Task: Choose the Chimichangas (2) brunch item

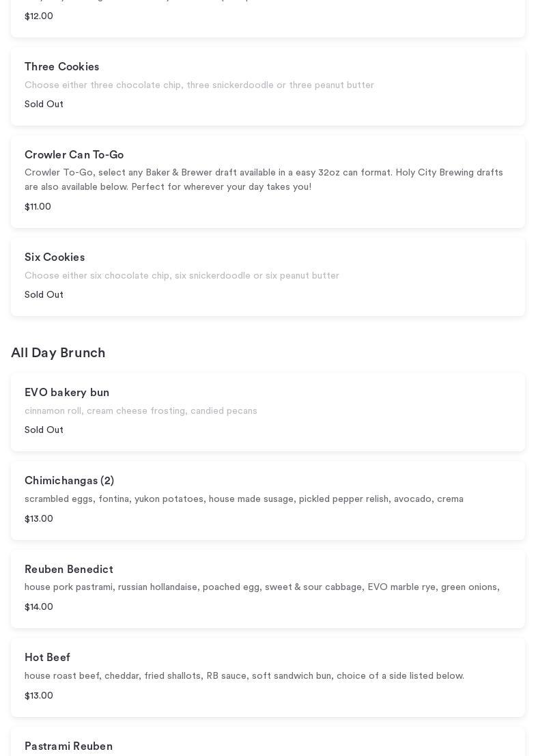Action: (69, 481)
